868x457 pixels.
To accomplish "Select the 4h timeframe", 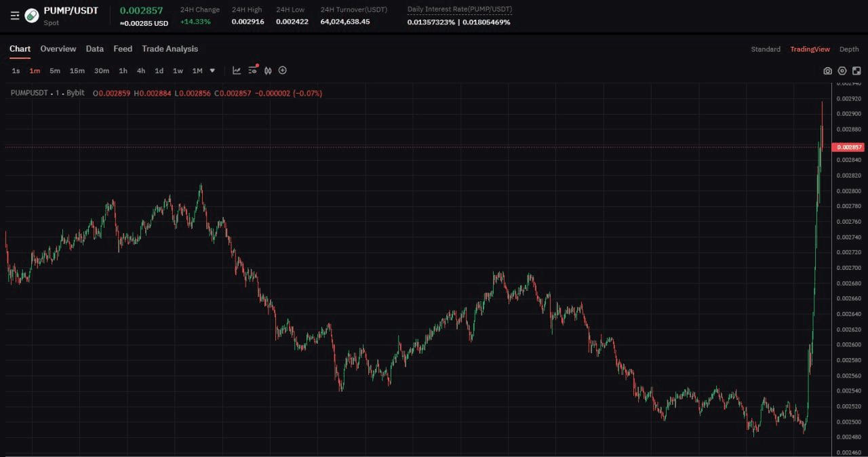I will pos(141,71).
